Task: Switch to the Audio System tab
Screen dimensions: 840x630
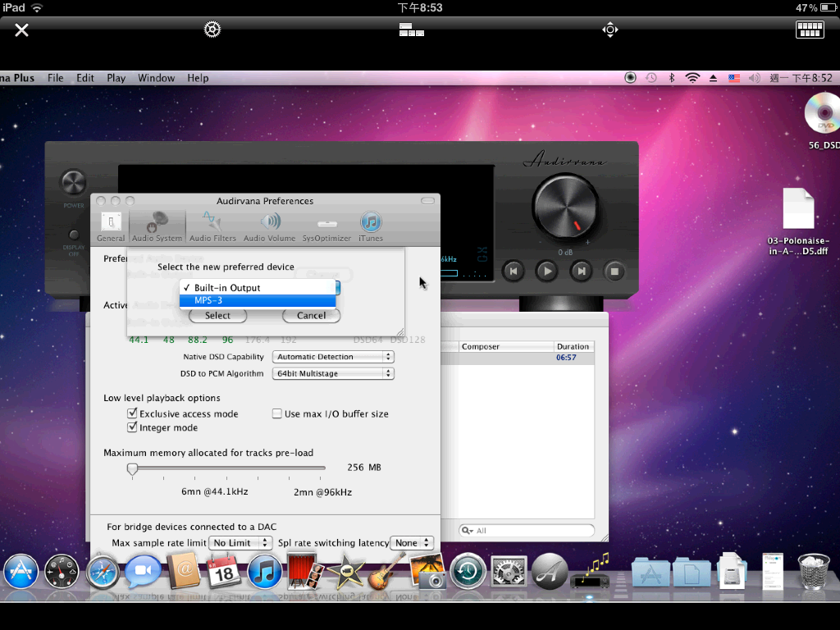Action: pos(157,226)
